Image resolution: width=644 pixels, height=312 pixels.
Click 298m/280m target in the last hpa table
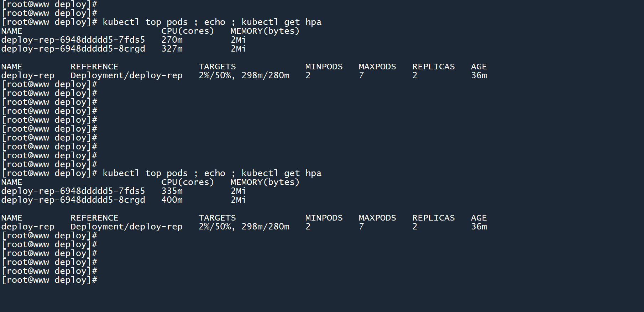point(265,227)
